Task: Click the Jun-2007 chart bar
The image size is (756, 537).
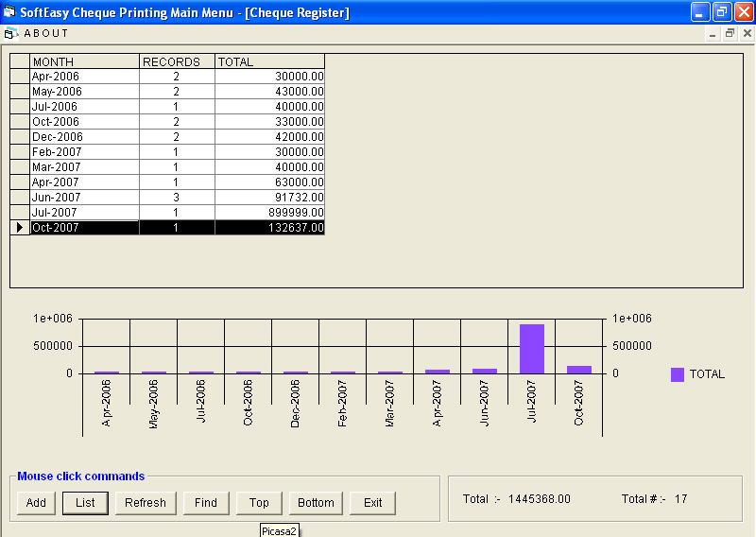Action: (x=485, y=371)
